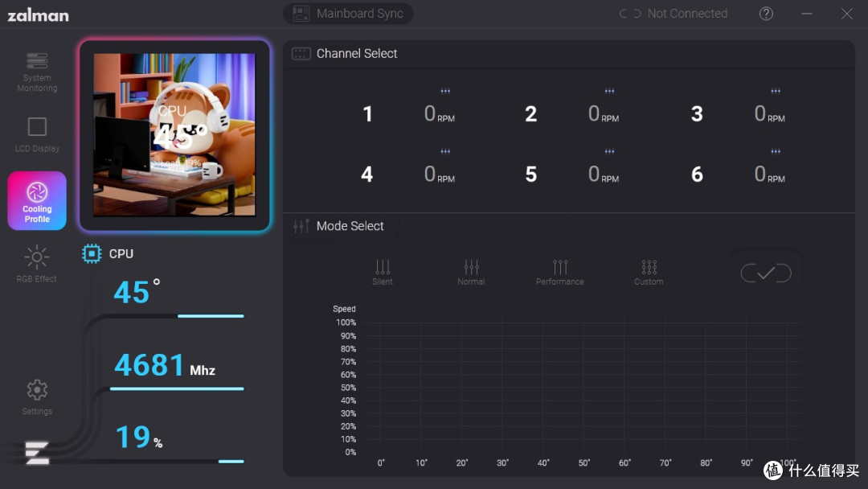Select fan channel 4
The width and height of the screenshot is (868, 489).
(366, 175)
